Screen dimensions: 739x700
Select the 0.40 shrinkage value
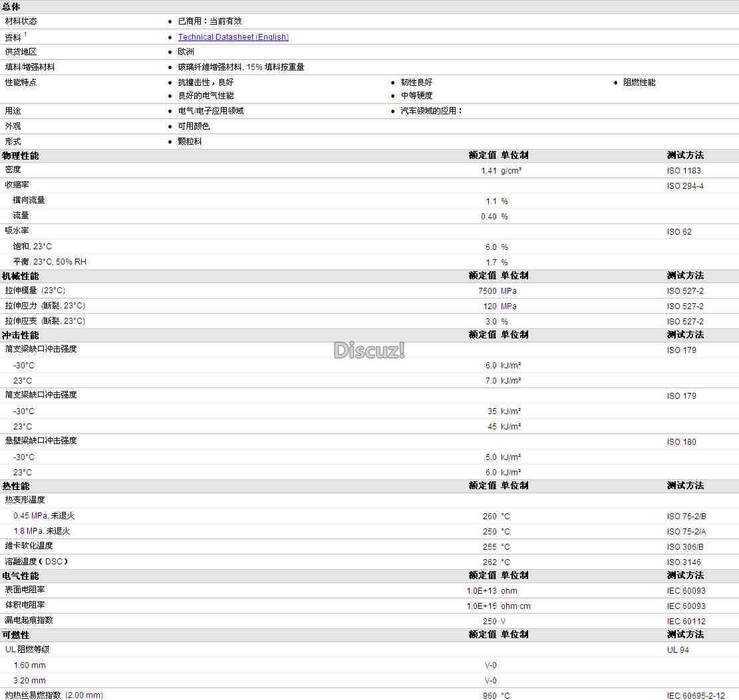pos(489,217)
